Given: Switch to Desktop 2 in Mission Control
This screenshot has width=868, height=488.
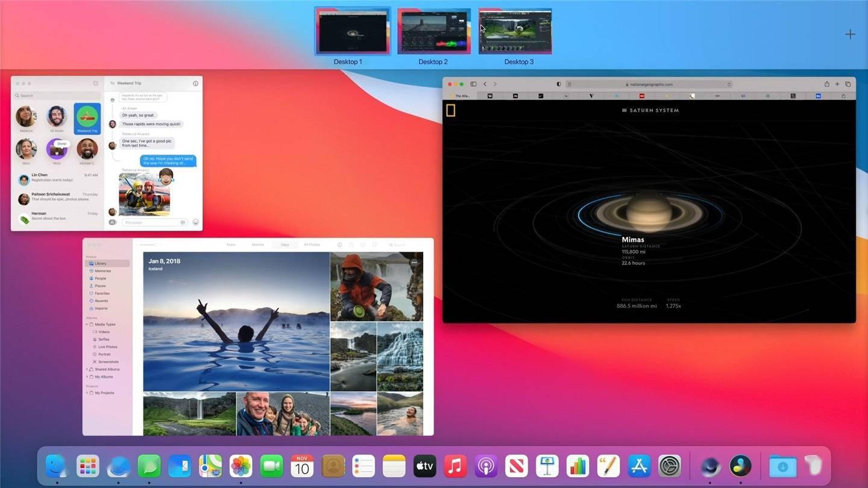Looking at the screenshot, I should coord(433,30).
